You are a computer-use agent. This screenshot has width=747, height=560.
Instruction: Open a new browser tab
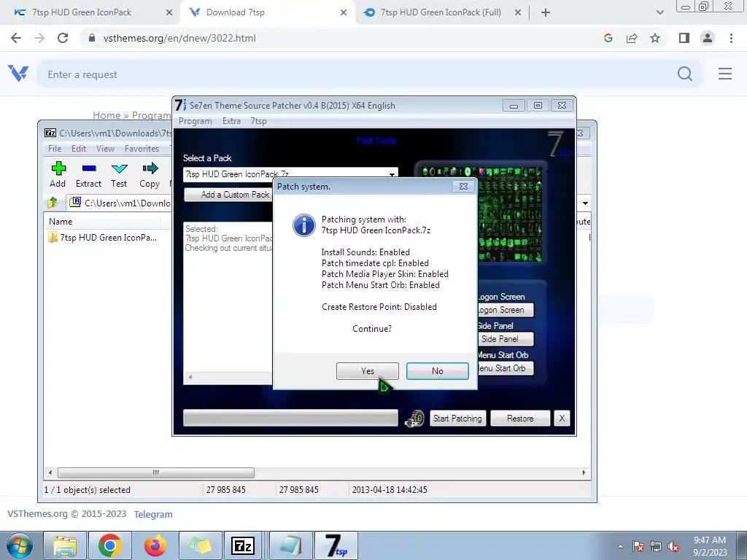546,12
